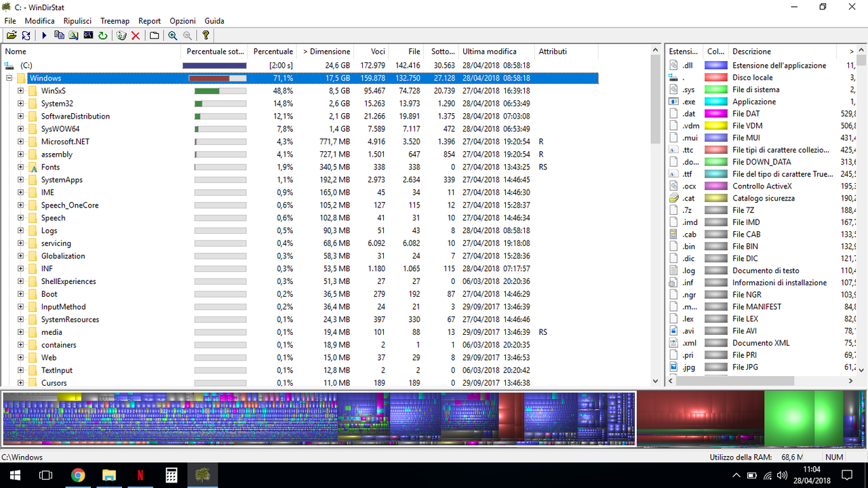The width and height of the screenshot is (868, 488).
Task: Open Task View from the taskbar
Action: click(x=46, y=474)
